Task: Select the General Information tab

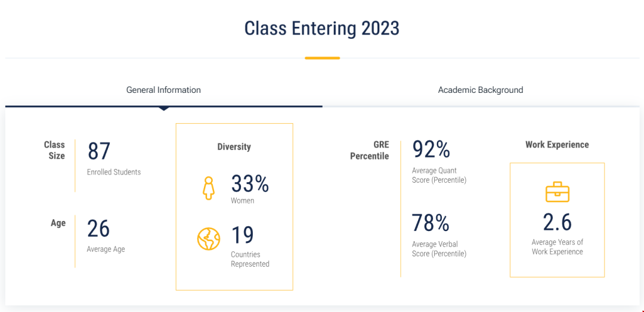Action: coord(163,90)
